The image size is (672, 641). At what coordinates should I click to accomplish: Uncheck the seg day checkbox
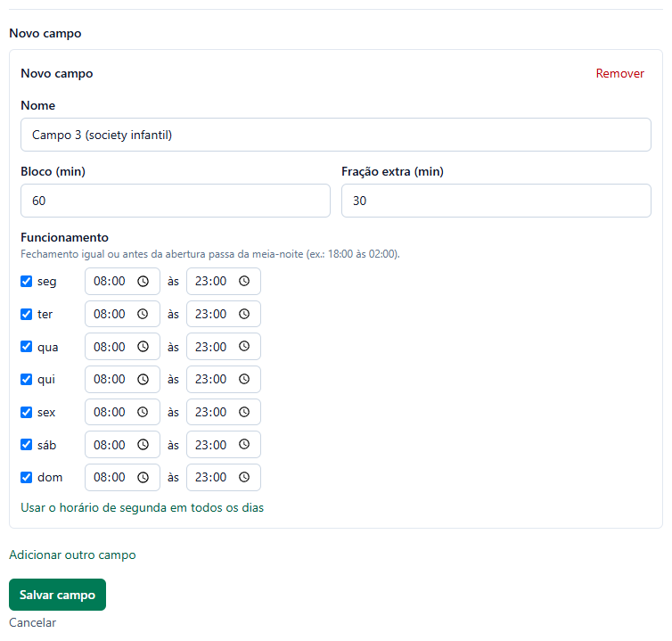pyautogui.click(x=26, y=281)
